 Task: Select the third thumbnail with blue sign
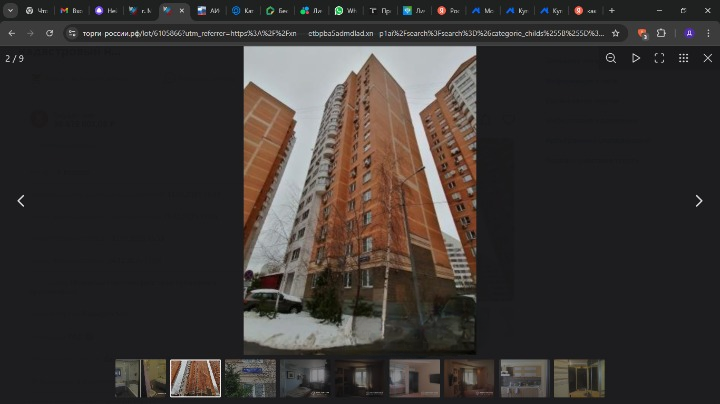click(250, 378)
